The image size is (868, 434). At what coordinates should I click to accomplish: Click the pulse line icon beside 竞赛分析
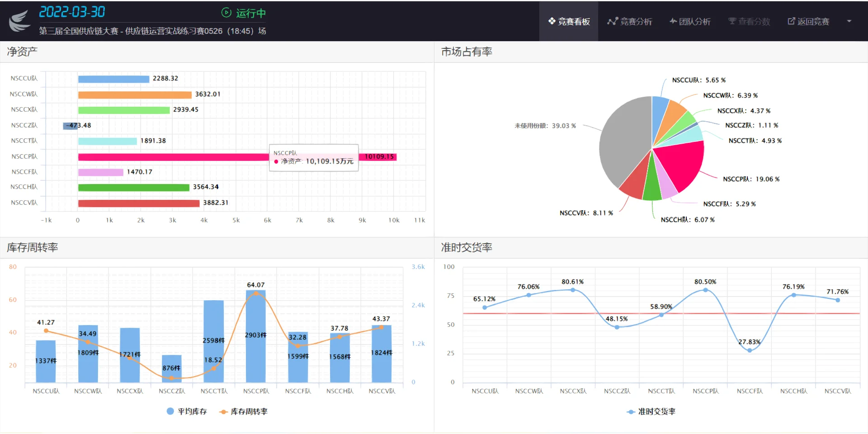pyautogui.click(x=613, y=21)
